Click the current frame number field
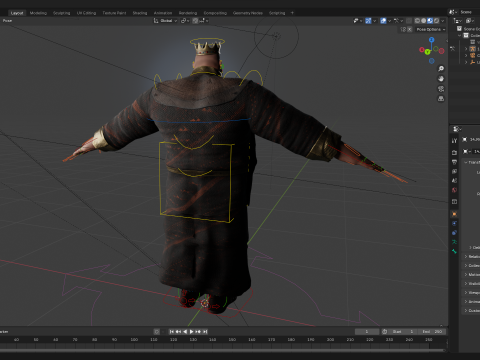The width and height of the screenshot is (480, 360). (x=367, y=332)
